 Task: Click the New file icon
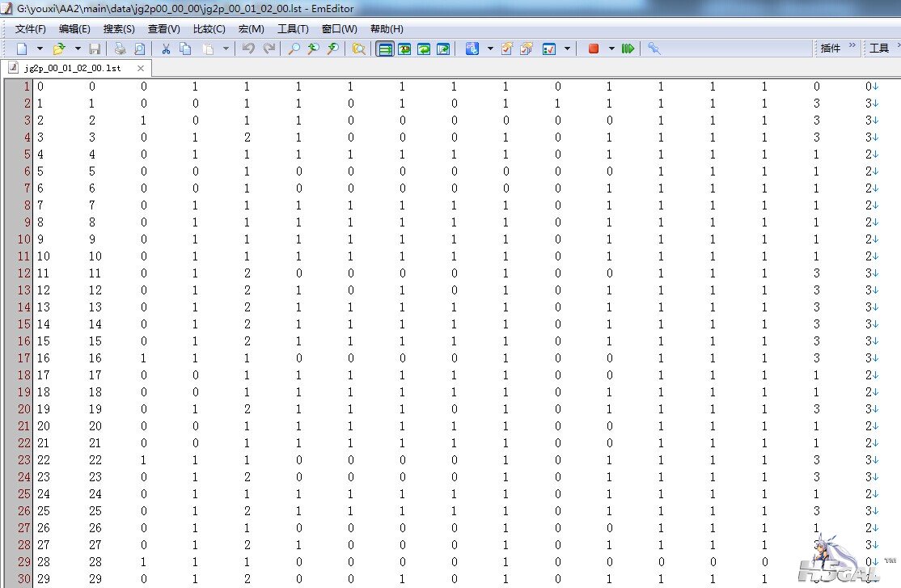(x=22, y=49)
